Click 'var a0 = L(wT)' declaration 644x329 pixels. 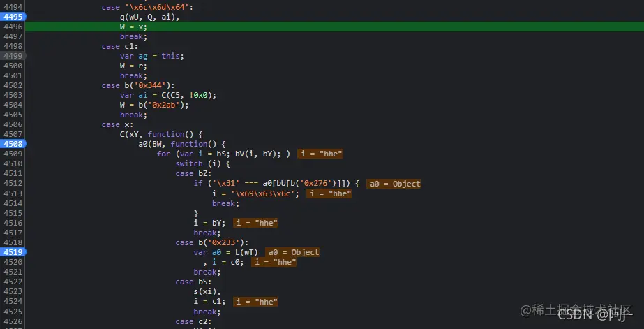click(x=225, y=252)
